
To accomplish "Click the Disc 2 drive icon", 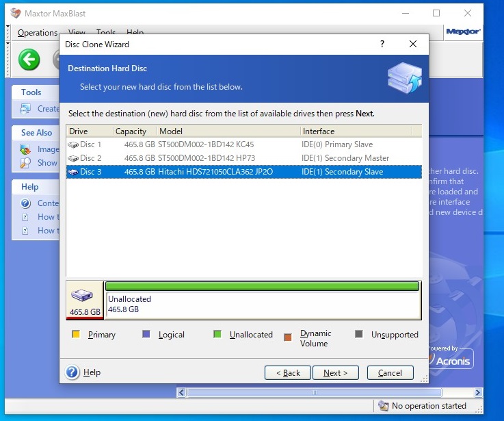I will pos(73,158).
